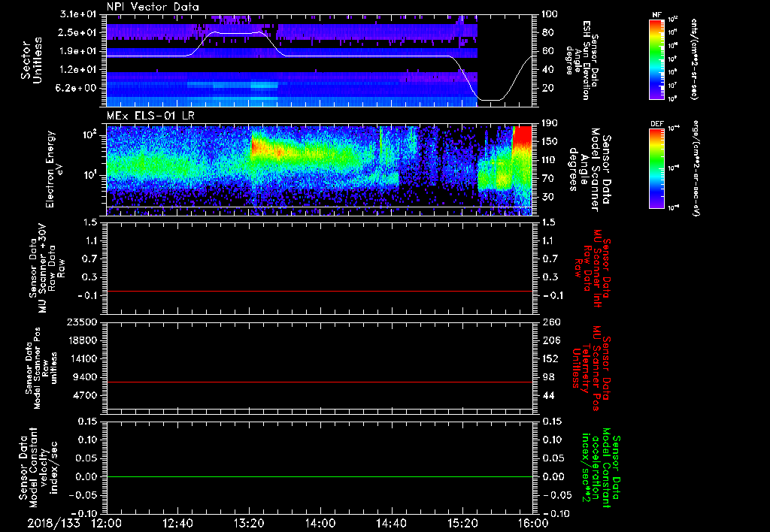Click the 1.2e+01 sector tick label

77,70
